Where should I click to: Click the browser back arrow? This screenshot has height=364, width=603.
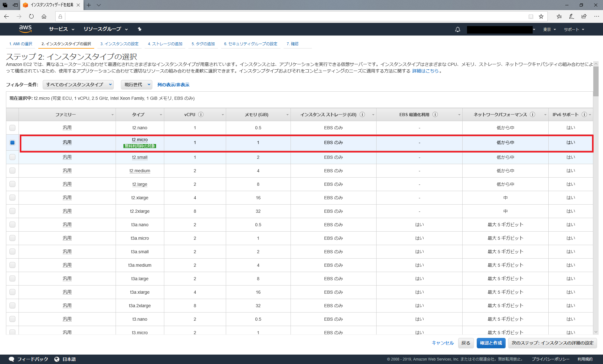(x=7, y=16)
